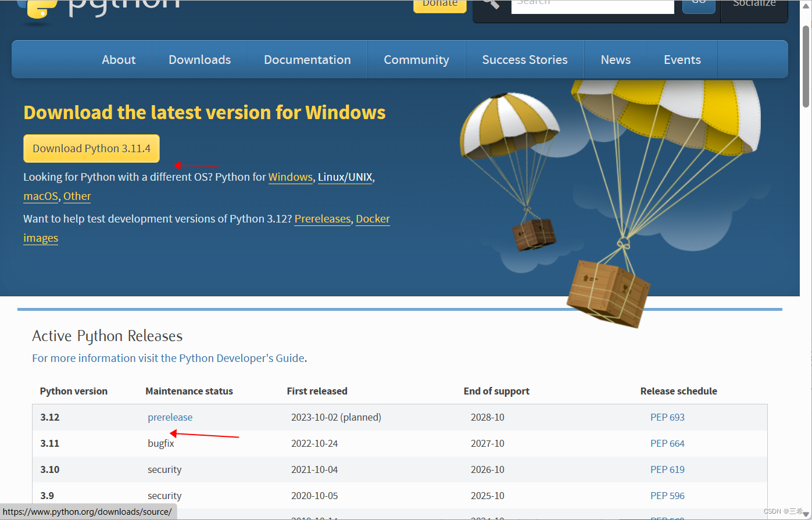Click the search magnifier icon
The height and width of the screenshot is (520, 812).
tap(490, 3)
